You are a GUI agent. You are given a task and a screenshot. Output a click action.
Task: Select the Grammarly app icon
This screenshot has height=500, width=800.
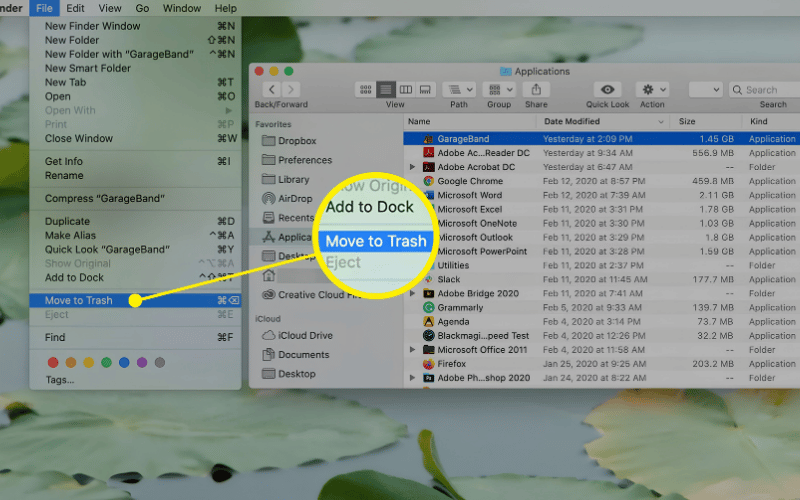point(429,308)
